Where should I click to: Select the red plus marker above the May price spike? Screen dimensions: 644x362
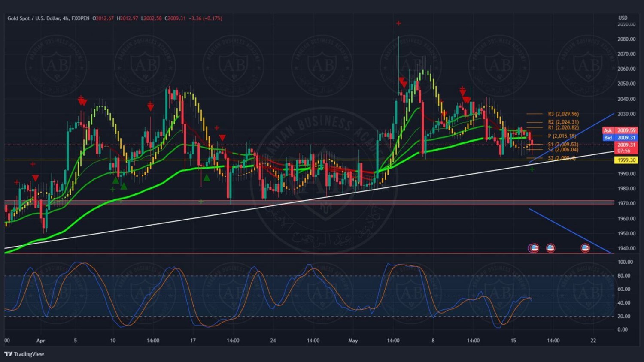pyautogui.click(x=399, y=23)
